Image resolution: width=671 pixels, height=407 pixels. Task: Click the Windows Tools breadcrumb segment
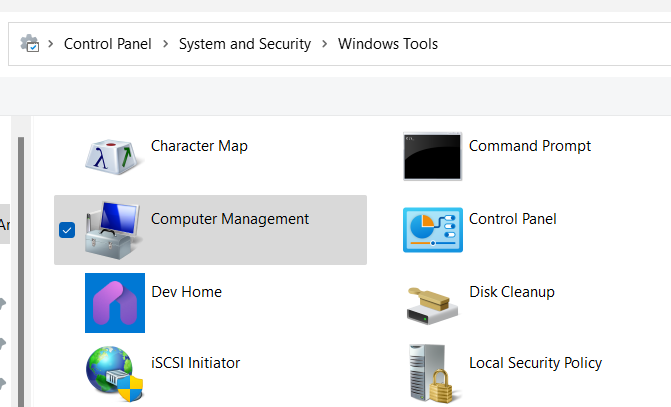387,44
